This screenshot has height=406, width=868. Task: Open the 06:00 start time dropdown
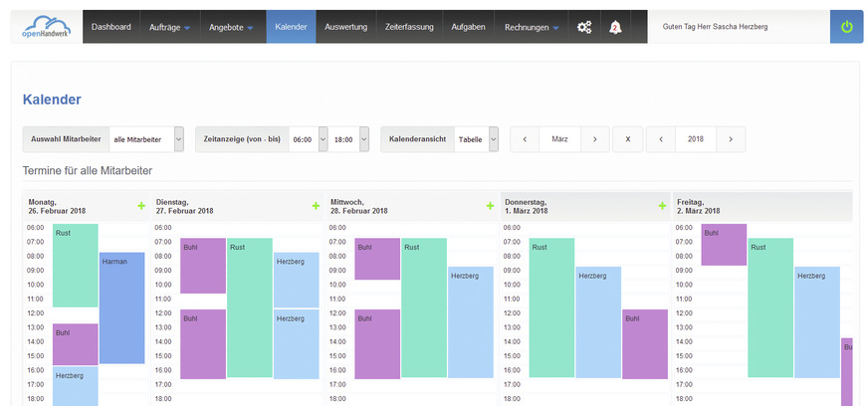pos(322,140)
